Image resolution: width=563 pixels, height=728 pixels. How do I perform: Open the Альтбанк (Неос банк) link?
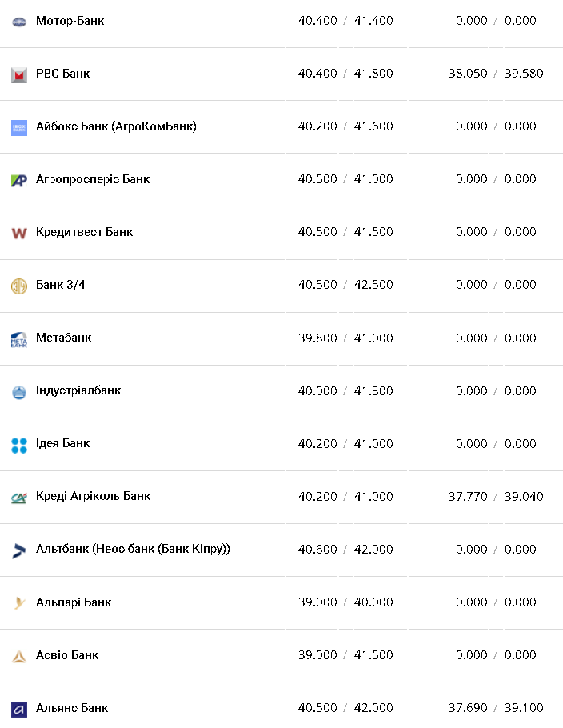[x=133, y=549]
